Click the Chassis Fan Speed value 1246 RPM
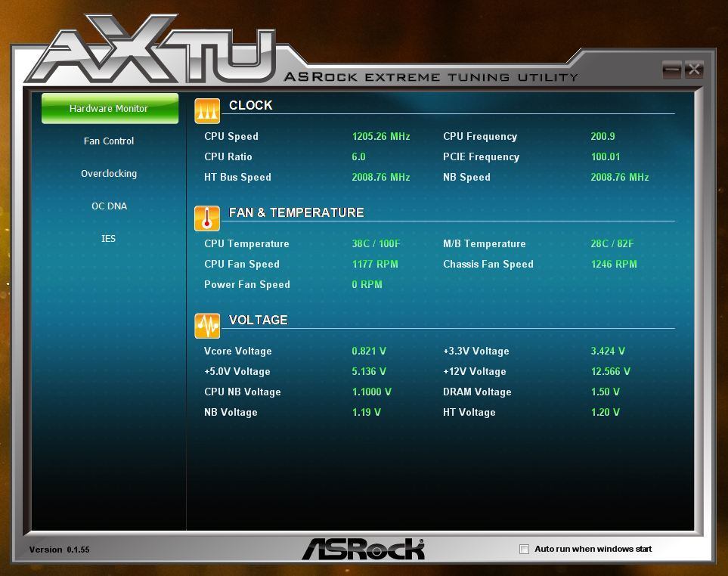Image resolution: width=728 pixels, height=576 pixels. pyautogui.click(x=614, y=264)
